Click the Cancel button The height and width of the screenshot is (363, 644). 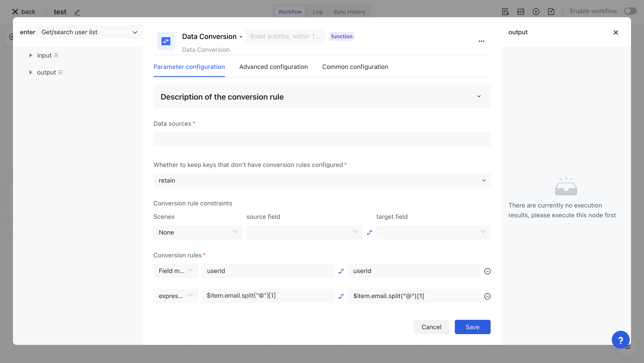(431, 327)
